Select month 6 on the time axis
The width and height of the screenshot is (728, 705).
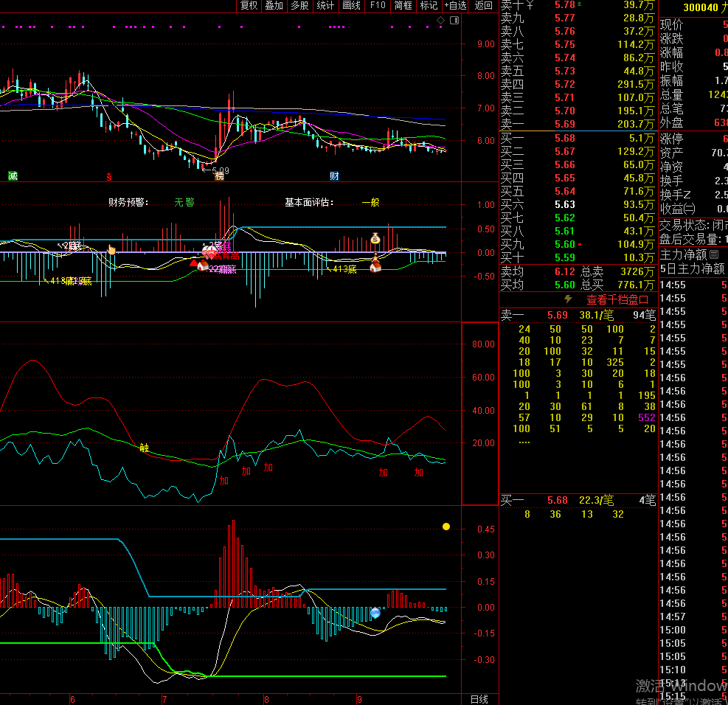click(72, 699)
